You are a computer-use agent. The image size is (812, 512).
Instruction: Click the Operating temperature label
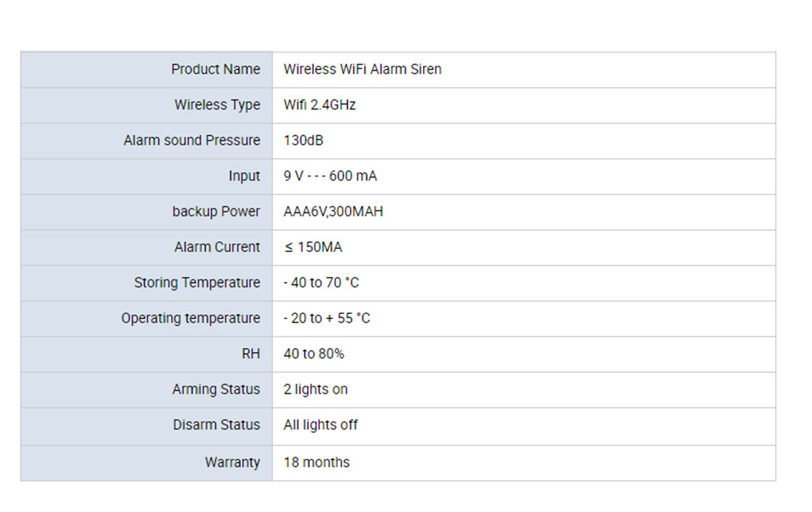pos(190,318)
